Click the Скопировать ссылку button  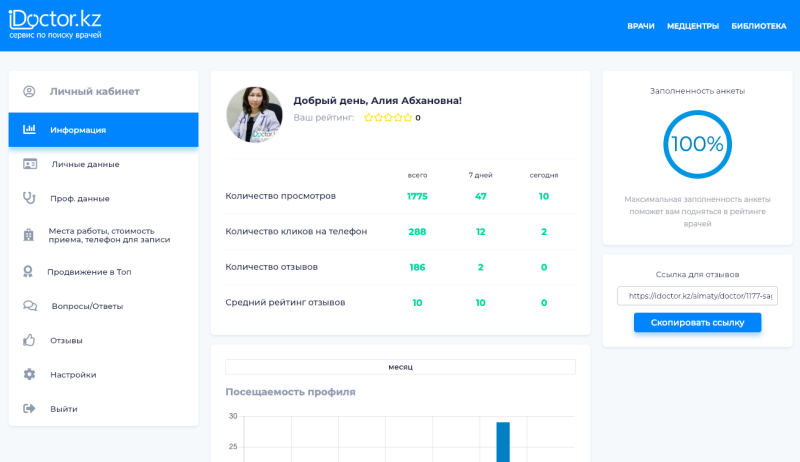point(697,322)
